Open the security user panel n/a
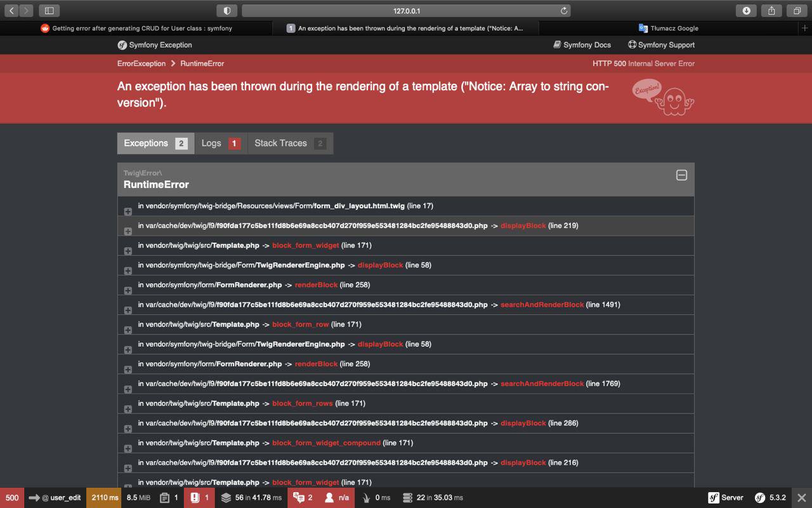 pos(337,498)
